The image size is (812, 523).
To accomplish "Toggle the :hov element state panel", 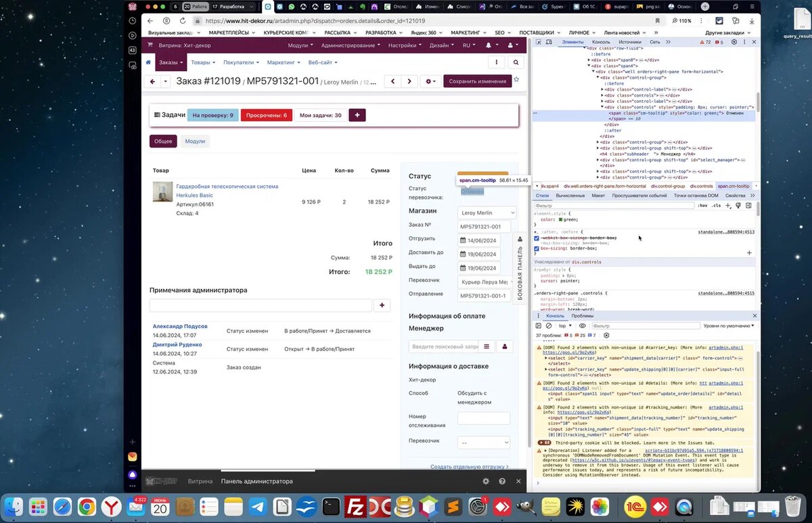I will click(x=702, y=205).
